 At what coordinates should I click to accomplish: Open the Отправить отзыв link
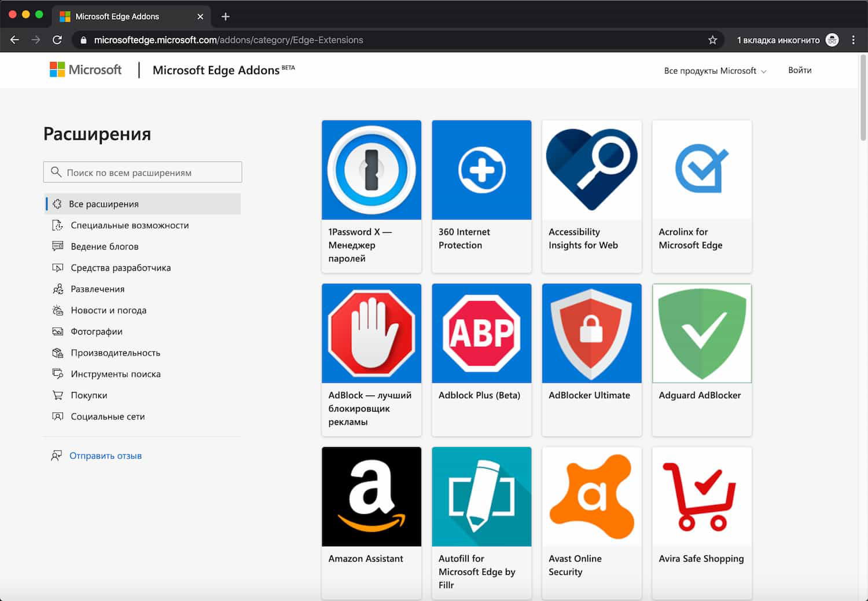105,456
